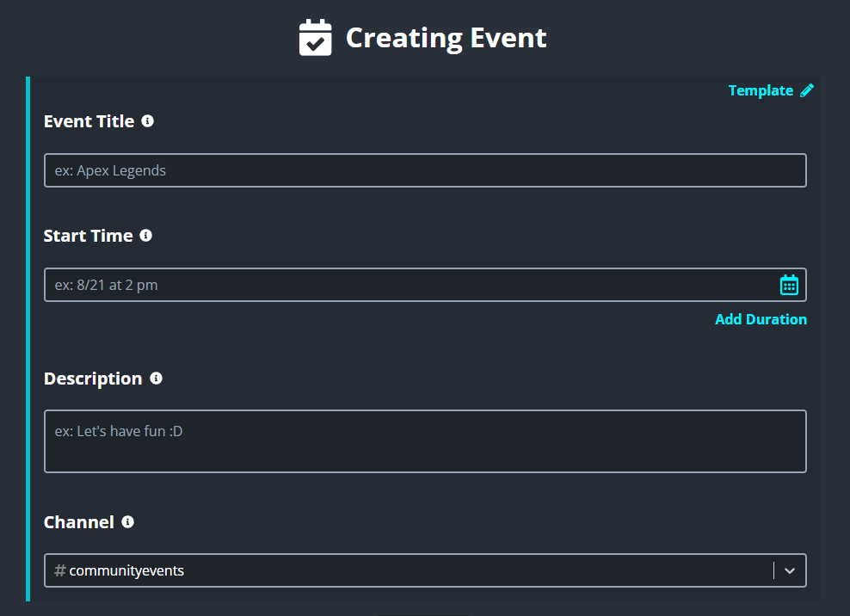Click the Description label text
Viewport: 850px width, 616px height.
(93, 379)
